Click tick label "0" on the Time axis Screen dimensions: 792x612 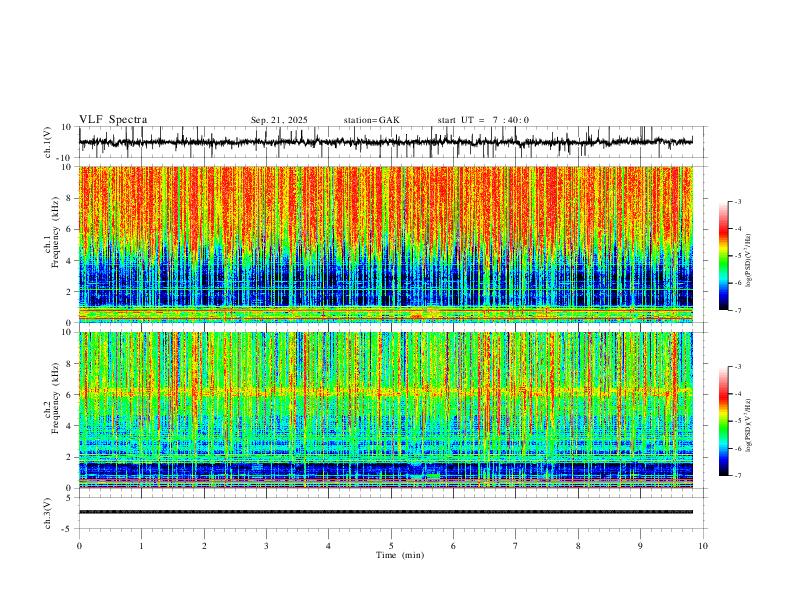[79, 546]
